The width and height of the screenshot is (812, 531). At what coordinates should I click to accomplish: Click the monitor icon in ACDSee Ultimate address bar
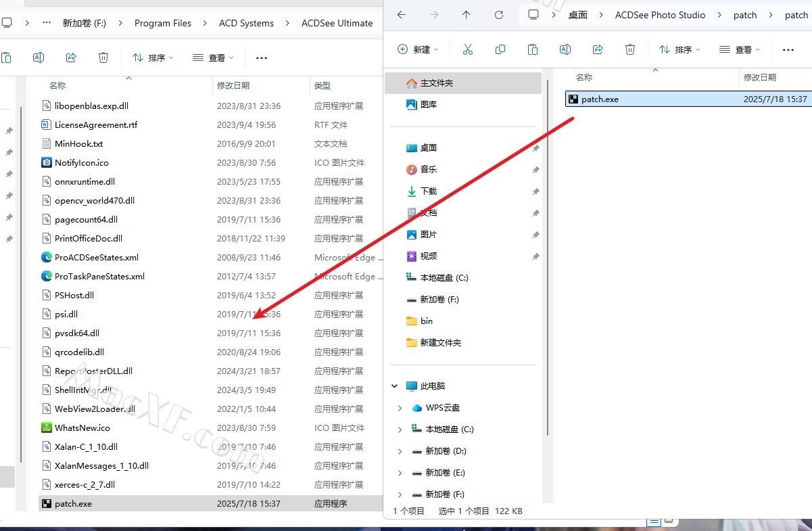click(x=7, y=23)
